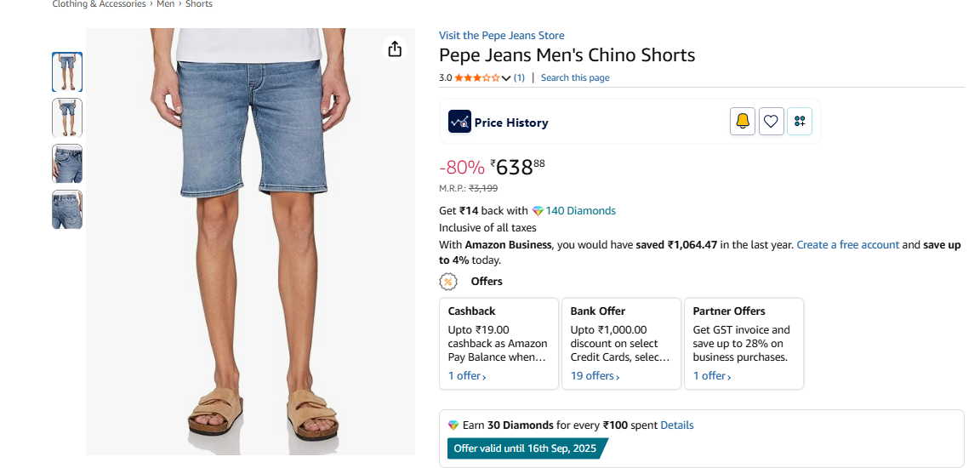Expand Partner Offers 1 offer link

coord(711,376)
